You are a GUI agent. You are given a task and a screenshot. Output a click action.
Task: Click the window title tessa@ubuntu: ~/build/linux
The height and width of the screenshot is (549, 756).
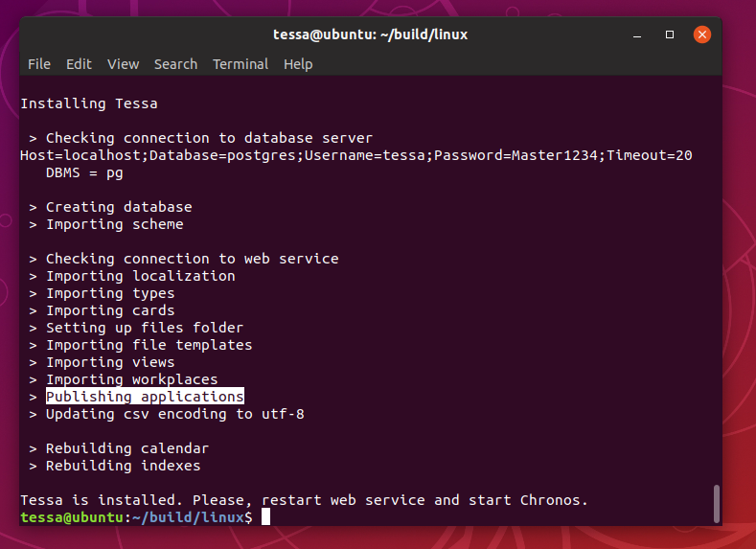pos(370,34)
